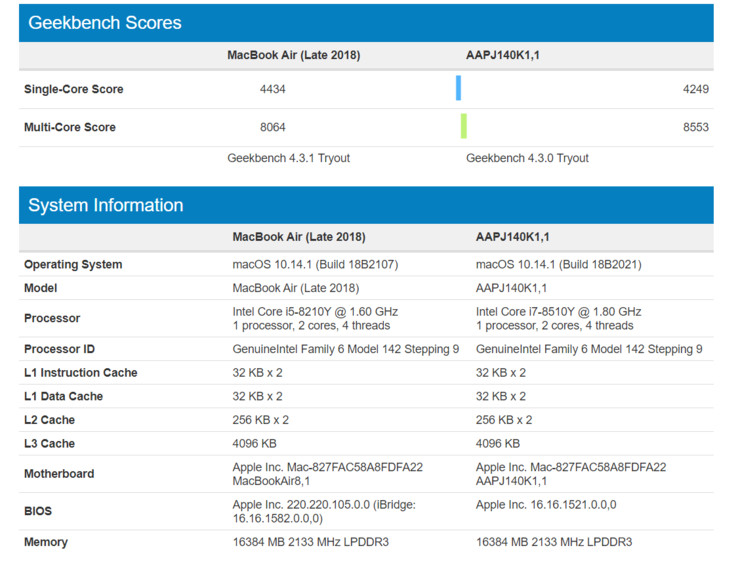
Task: Click the blue single-core comparison bar
Action: click(458, 88)
